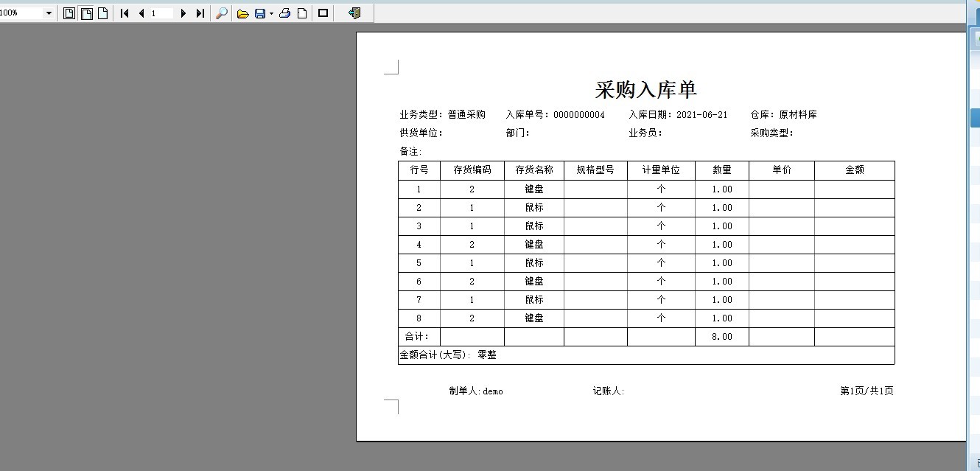Click the 供货单位 label
The image size is (980, 471).
421,133
